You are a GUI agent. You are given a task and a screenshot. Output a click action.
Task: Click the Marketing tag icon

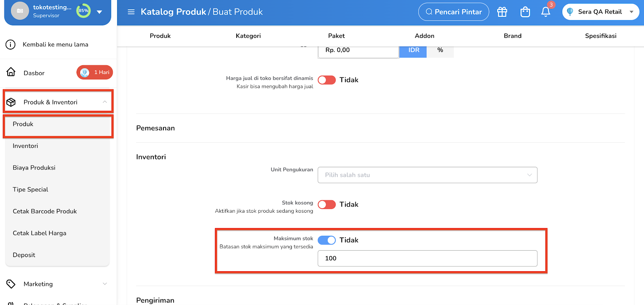pos(11,284)
